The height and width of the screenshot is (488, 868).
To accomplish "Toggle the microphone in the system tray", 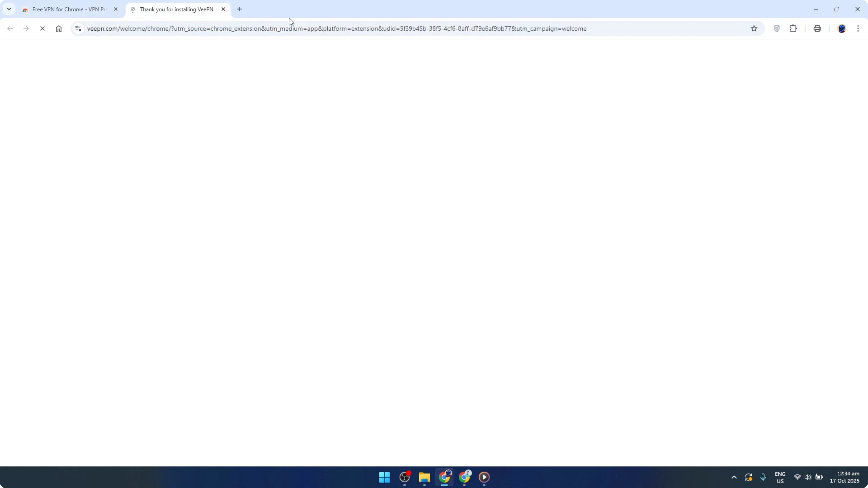I will click(763, 477).
